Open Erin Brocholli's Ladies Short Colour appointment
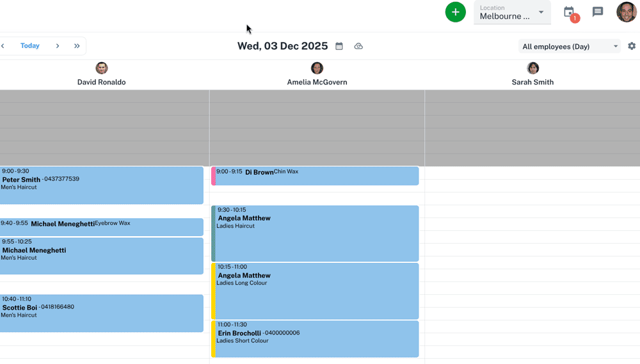Viewport: 640px width, 364px height. point(317,339)
